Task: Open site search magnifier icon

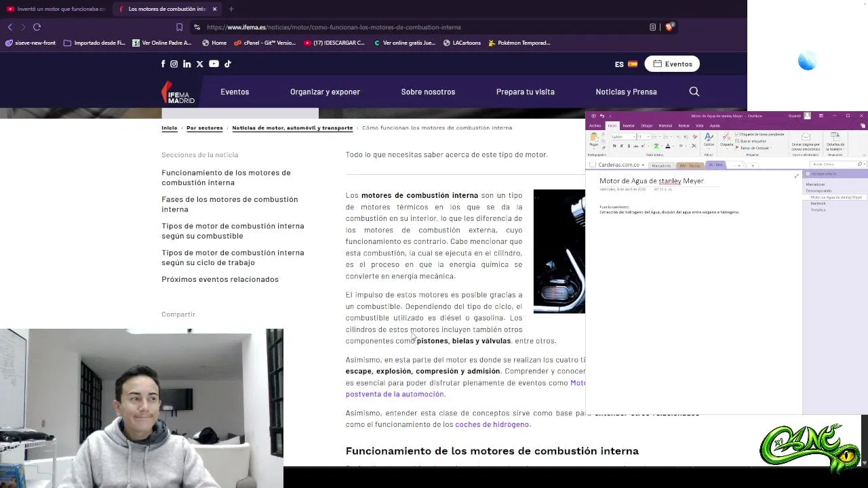Action: pyautogui.click(x=694, y=91)
